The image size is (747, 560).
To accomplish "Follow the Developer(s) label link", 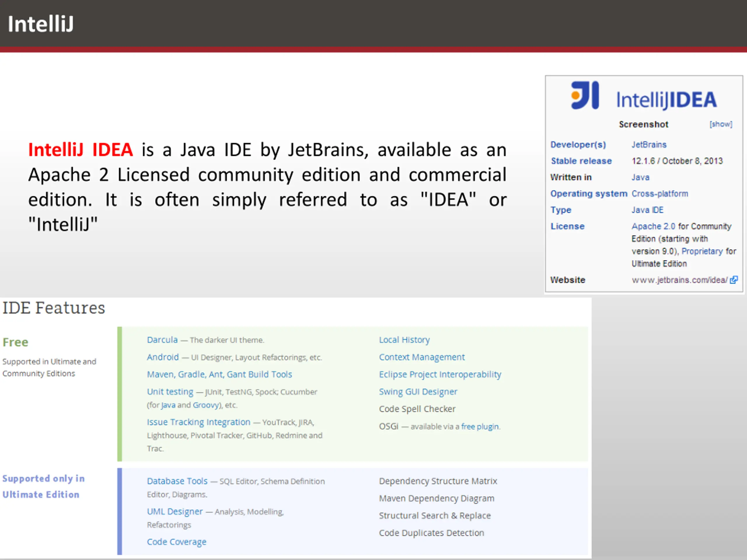I will [x=578, y=144].
